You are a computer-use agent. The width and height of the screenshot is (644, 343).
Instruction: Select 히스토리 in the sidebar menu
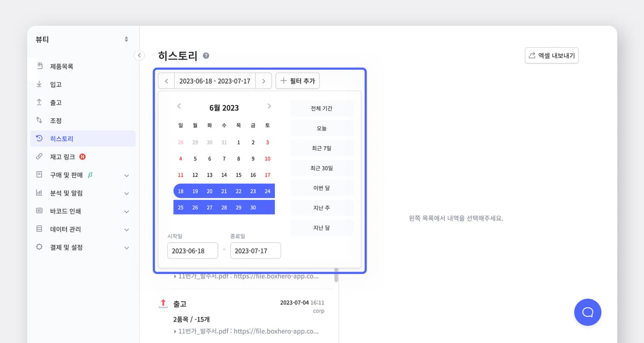[x=64, y=138]
